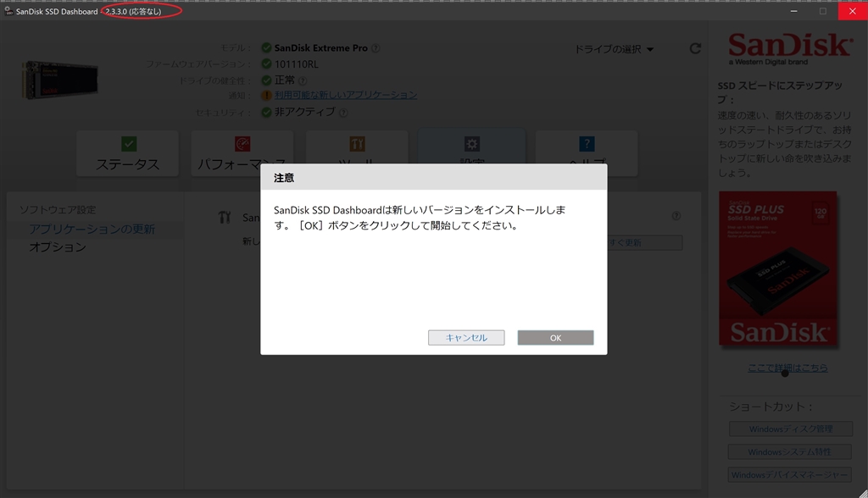The image size is (868, 498).
Task: Open the ツール tab with wrench icon
Action: pyautogui.click(x=357, y=147)
